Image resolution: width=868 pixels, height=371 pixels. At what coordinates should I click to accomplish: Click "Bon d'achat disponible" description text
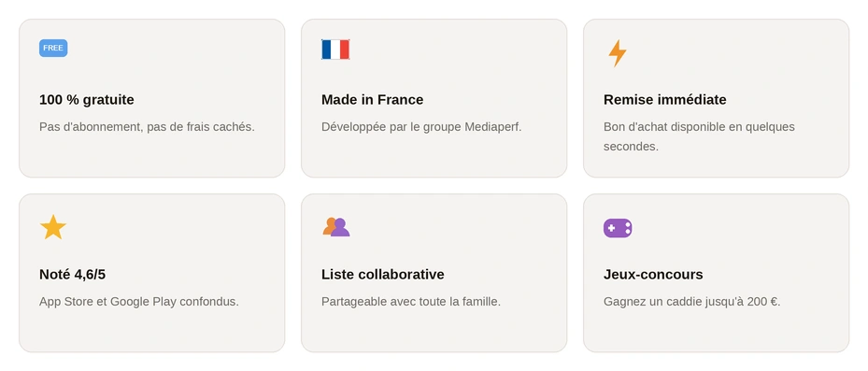click(699, 136)
